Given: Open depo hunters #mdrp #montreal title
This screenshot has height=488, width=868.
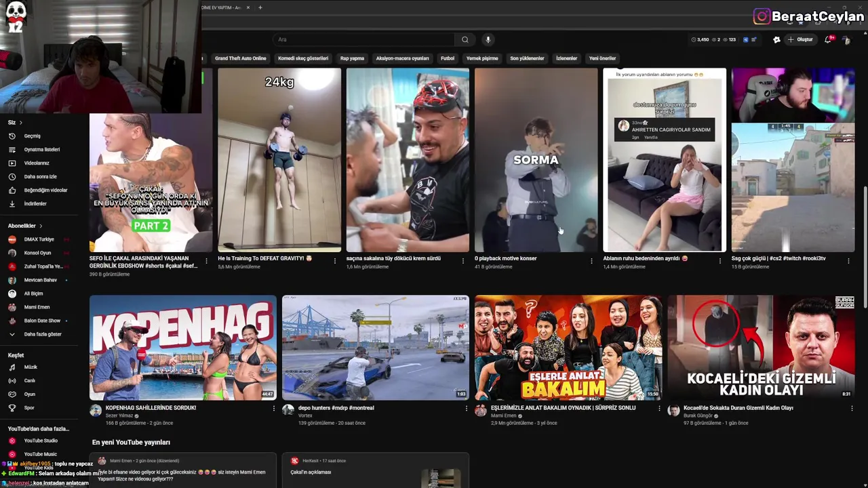Looking at the screenshot, I should coord(336,408).
